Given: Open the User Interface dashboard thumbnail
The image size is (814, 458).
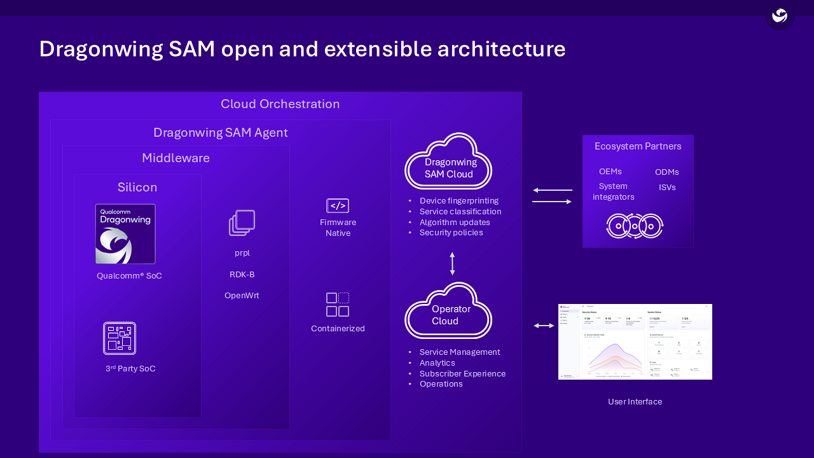Looking at the screenshot, I should coord(635,342).
